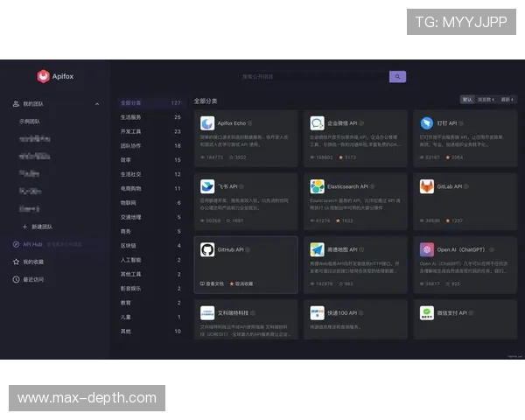Open the GitHub API icon
The image size is (525, 420).
207,249
